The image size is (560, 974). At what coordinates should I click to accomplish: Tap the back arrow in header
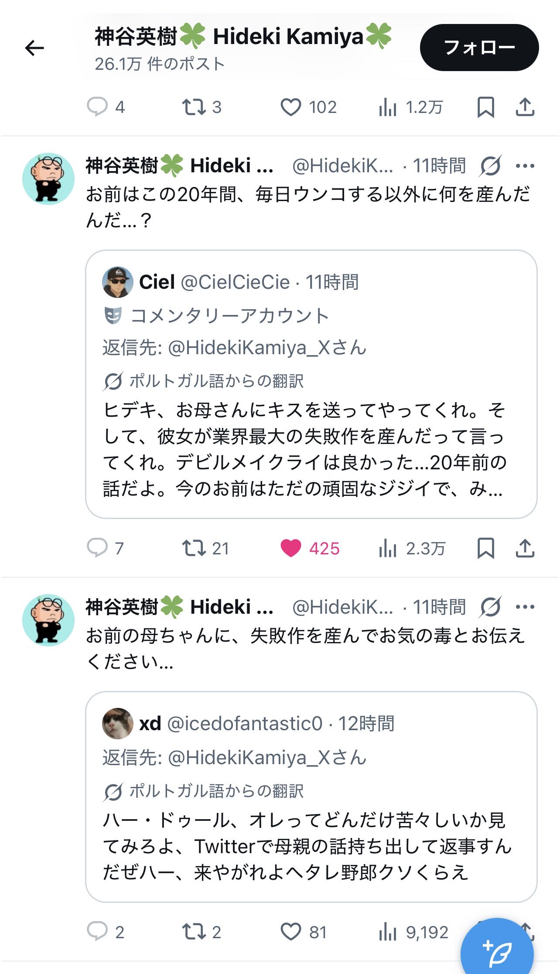tap(34, 48)
